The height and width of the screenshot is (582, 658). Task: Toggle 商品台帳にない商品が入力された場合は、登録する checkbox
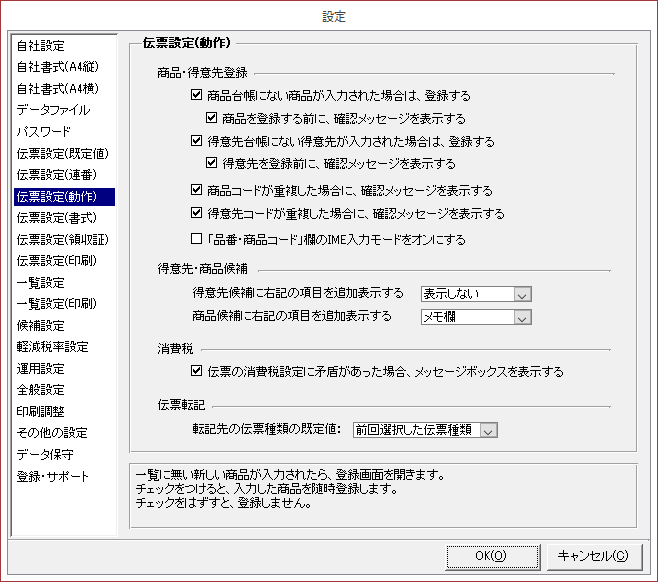pyautogui.click(x=196, y=95)
